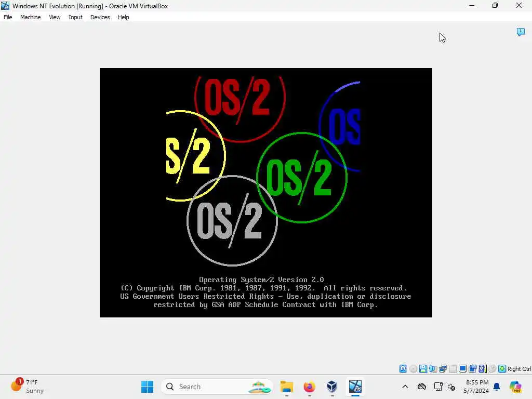The width and height of the screenshot is (532, 399).
Task: Click the green arrow keyboard capture icon
Action: 502,369
